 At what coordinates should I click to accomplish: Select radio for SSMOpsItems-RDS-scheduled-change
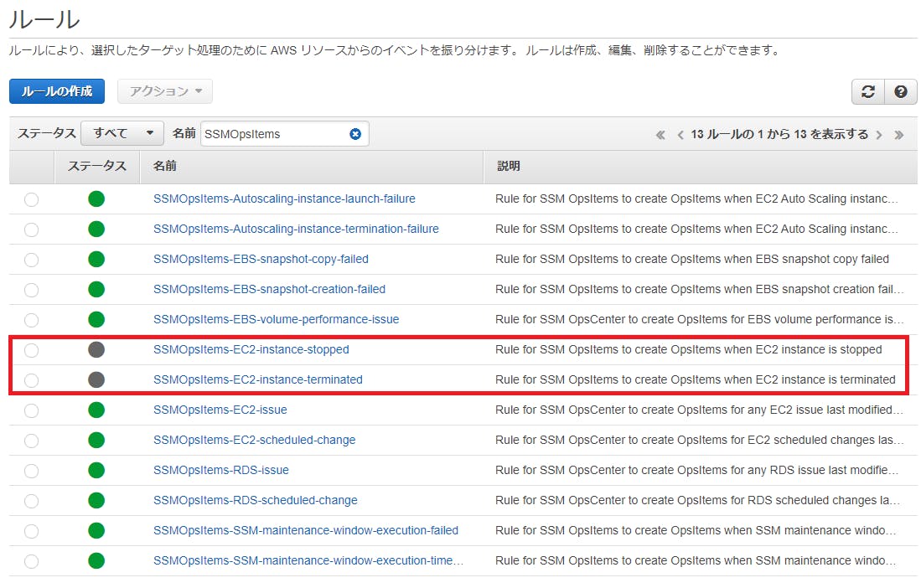(32, 501)
